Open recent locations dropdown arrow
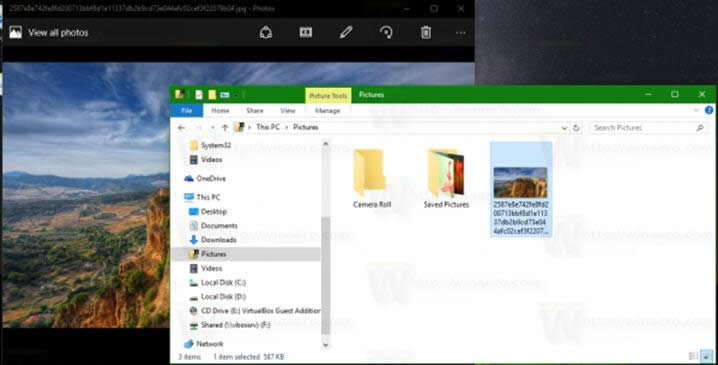 click(212, 128)
